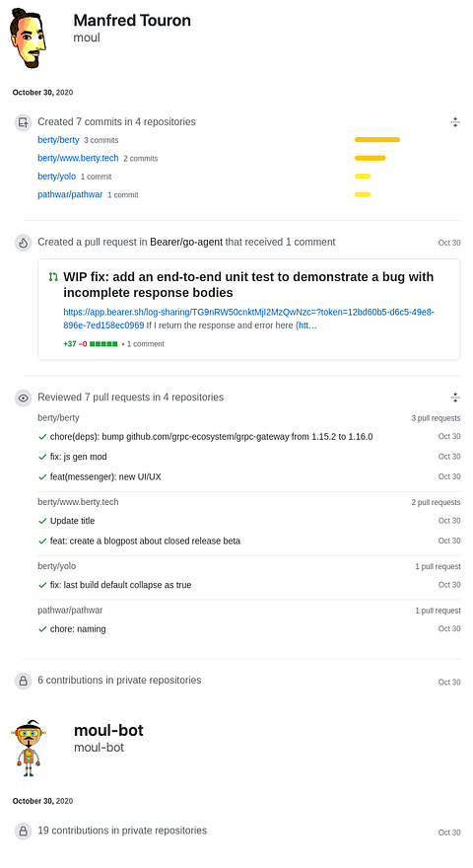Click the green pull request icon next to WIP fix

(x=53, y=277)
